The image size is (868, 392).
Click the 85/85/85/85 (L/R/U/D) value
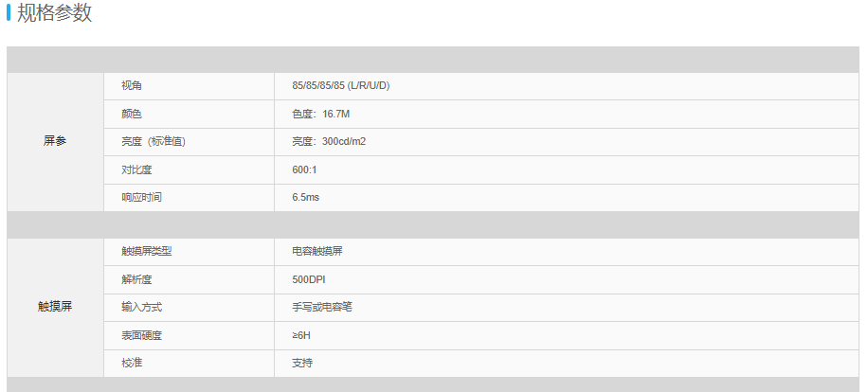point(341,86)
